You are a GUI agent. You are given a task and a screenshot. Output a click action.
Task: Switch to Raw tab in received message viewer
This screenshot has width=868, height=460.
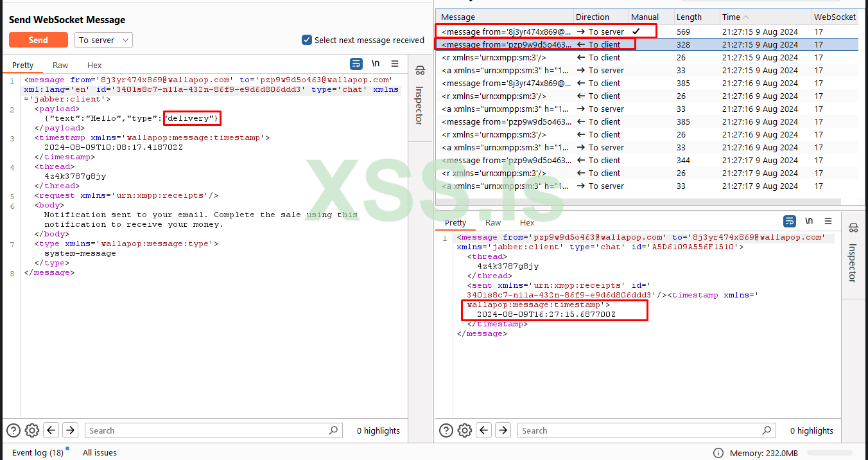[x=493, y=222]
